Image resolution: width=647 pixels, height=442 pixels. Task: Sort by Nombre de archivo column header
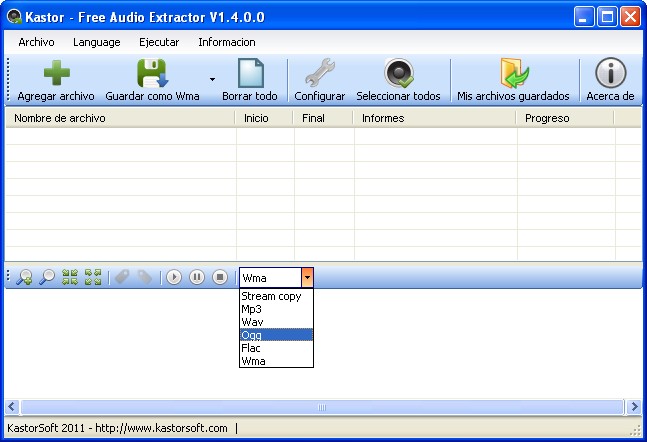pos(120,118)
